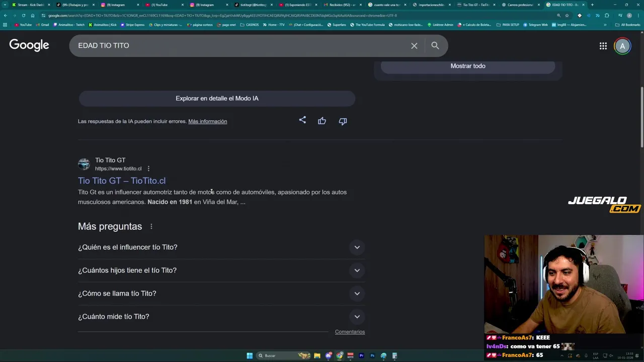
Task: Share the AI answer
Action: [302, 120]
